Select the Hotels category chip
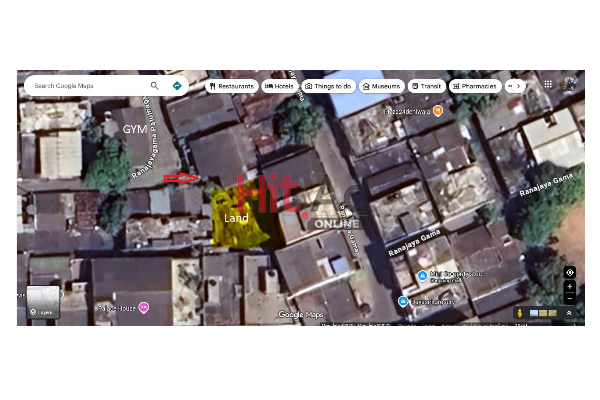The width and height of the screenshot is (600, 400). [279, 86]
